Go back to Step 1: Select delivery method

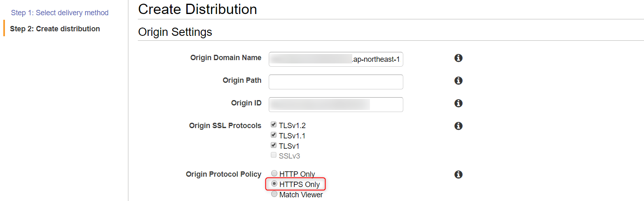click(x=60, y=13)
